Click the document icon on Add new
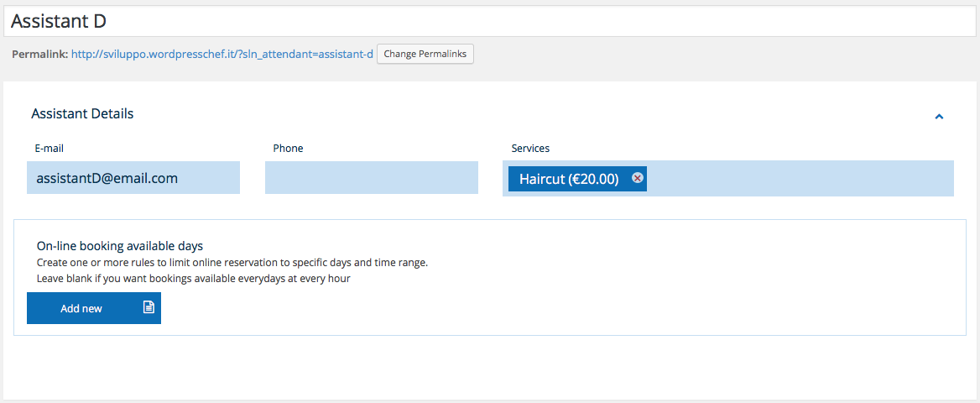980x403 pixels. (149, 308)
